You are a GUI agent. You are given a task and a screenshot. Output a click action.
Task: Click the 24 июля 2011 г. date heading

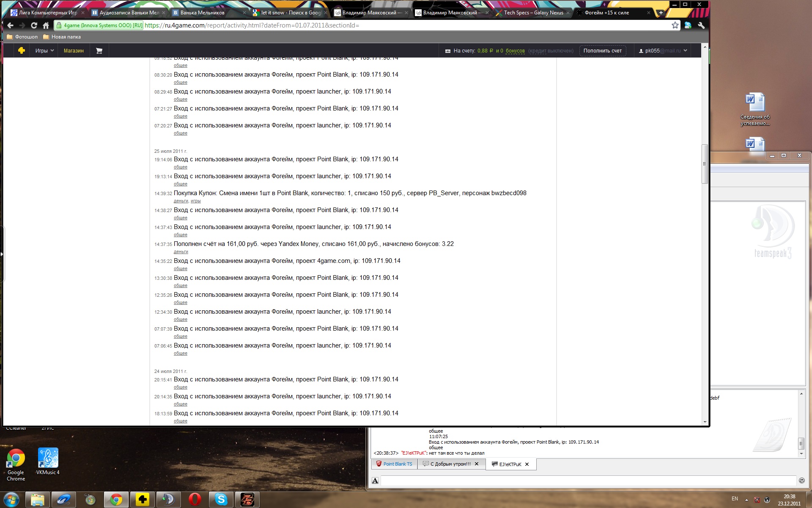[x=170, y=371]
